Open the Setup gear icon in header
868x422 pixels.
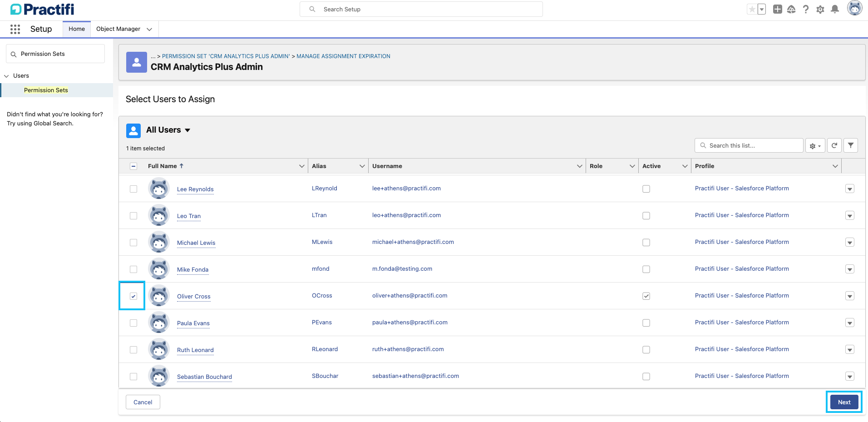(820, 9)
